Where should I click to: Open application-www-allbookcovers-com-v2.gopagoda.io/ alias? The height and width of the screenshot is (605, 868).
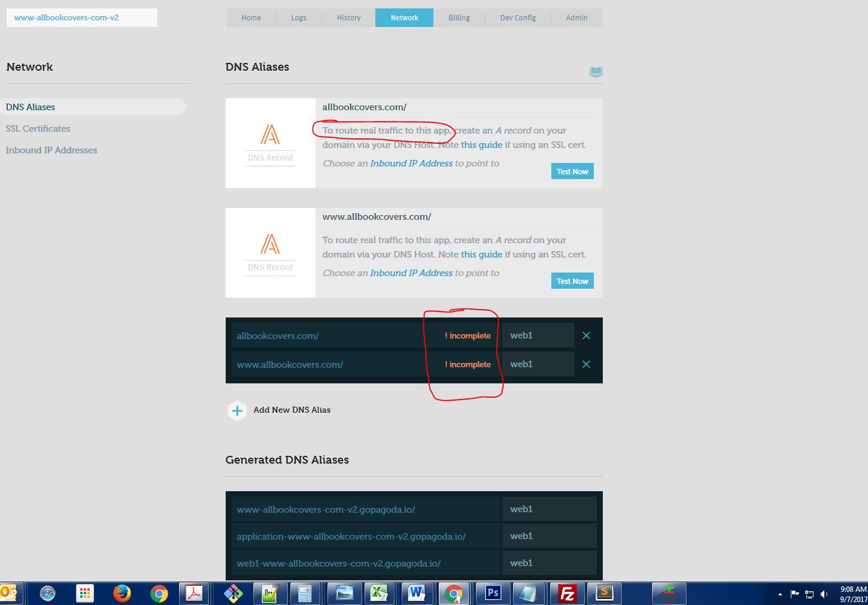tap(351, 537)
